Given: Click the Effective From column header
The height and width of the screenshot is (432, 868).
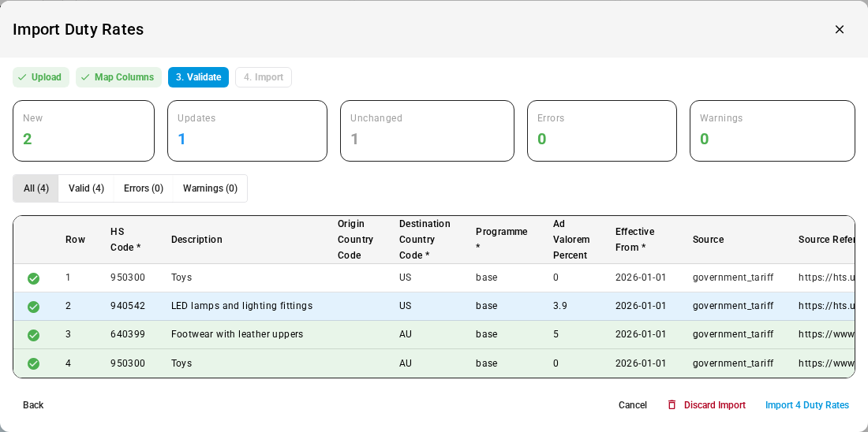Looking at the screenshot, I should pyautogui.click(x=635, y=240).
